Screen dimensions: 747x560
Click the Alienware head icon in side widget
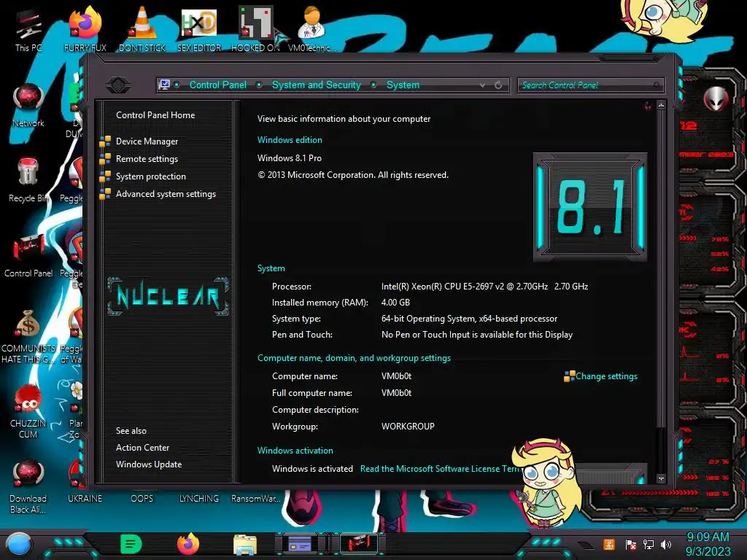tap(716, 98)
